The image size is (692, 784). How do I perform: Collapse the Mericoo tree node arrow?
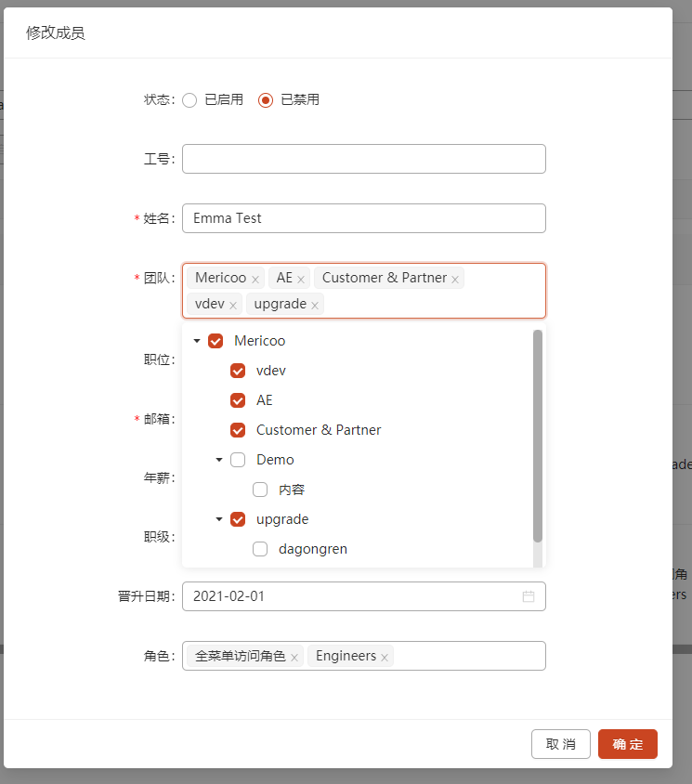click(x=197, y=341)
